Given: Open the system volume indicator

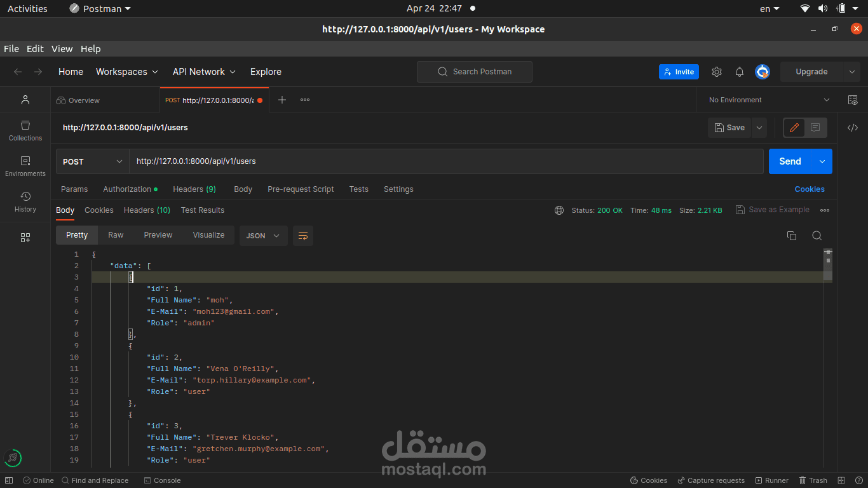Looking at the screenshot, I should pyautogui.click(x=823, y=8).
